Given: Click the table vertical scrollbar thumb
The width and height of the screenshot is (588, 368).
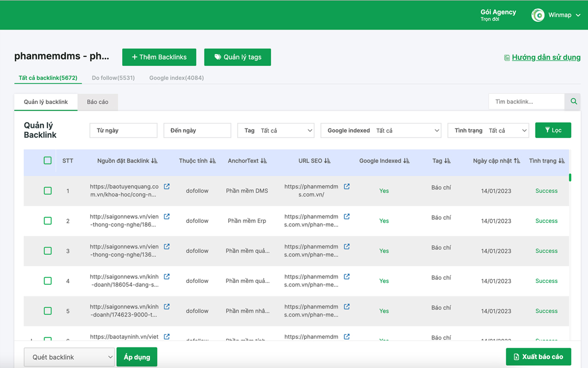Looking at the screenshot, I should click(x=570, y=177).
